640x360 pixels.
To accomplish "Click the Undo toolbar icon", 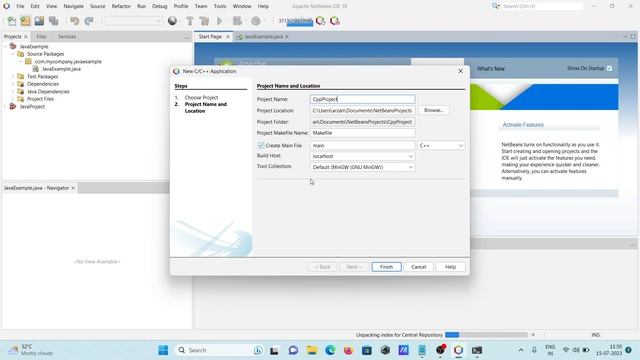I will tap(74, 21).
